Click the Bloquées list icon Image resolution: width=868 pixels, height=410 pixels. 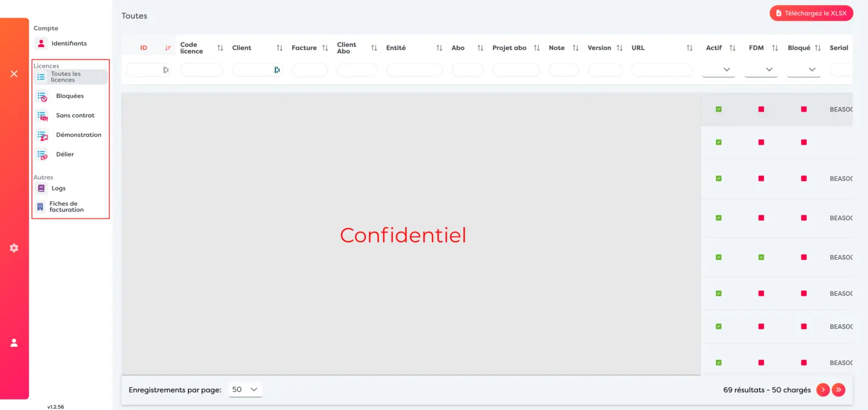(42, 97)
